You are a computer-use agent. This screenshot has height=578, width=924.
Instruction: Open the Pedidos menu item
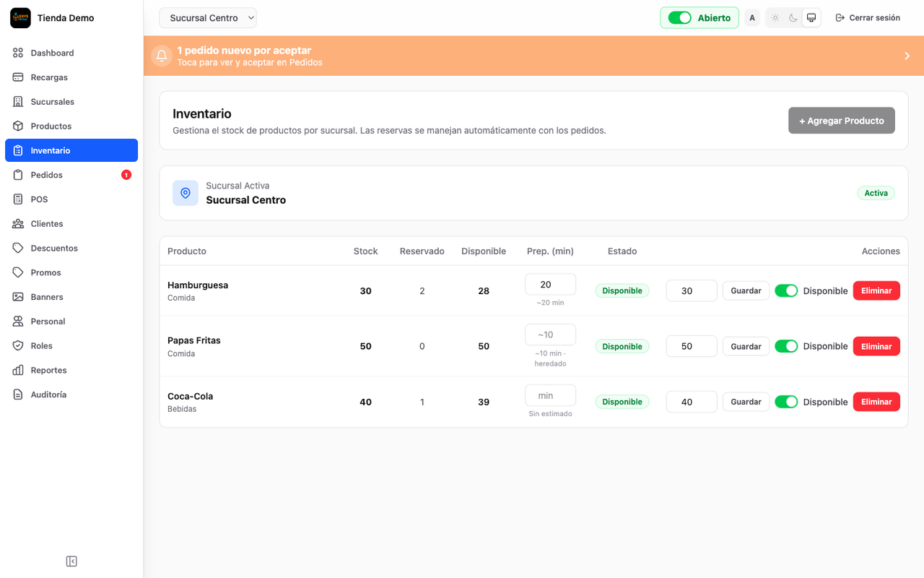(71, 175)
